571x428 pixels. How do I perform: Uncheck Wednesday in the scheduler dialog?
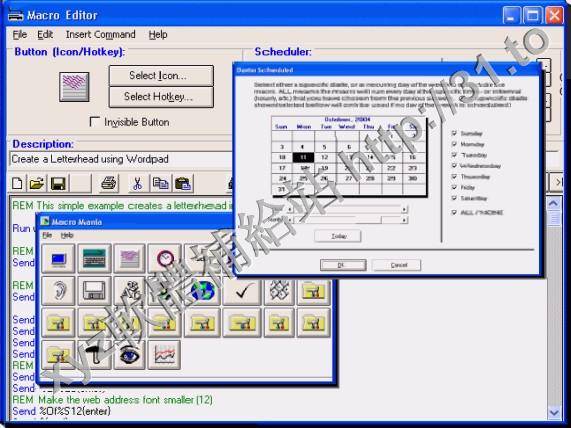(x=454, y=166)
